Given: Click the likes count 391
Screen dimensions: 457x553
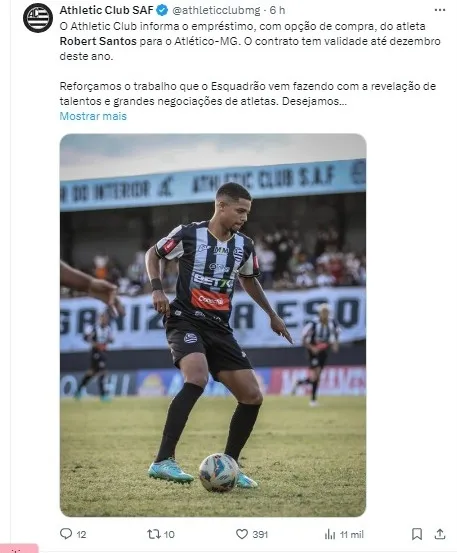Looking at the screenshot, I should click(x=260, y=535).
